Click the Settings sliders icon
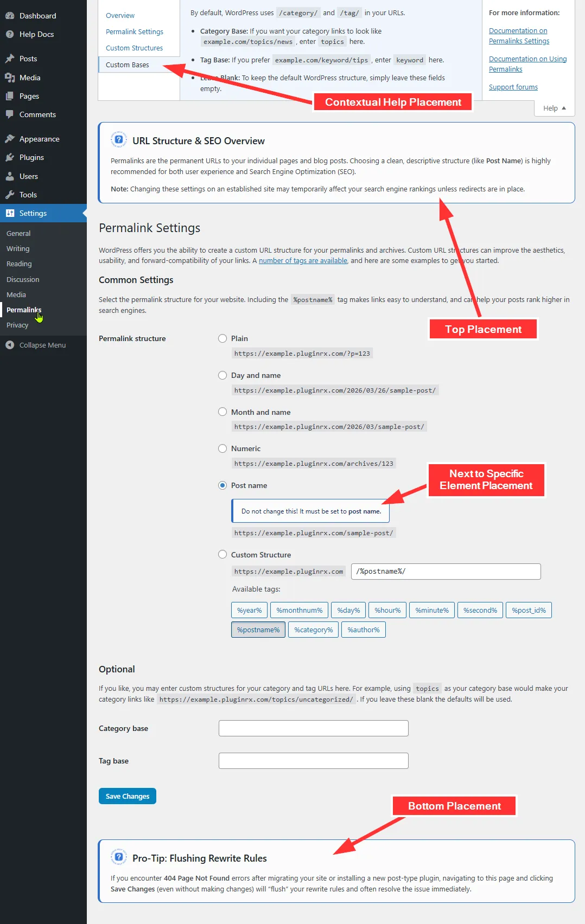The height and width of the screenshot is (924, 585). [x=10, y=213]
